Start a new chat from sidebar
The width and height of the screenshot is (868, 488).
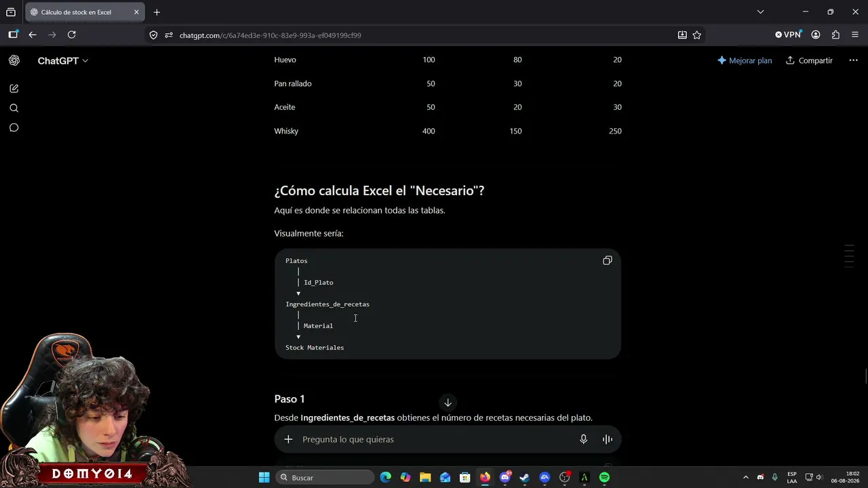coord(14,89)
